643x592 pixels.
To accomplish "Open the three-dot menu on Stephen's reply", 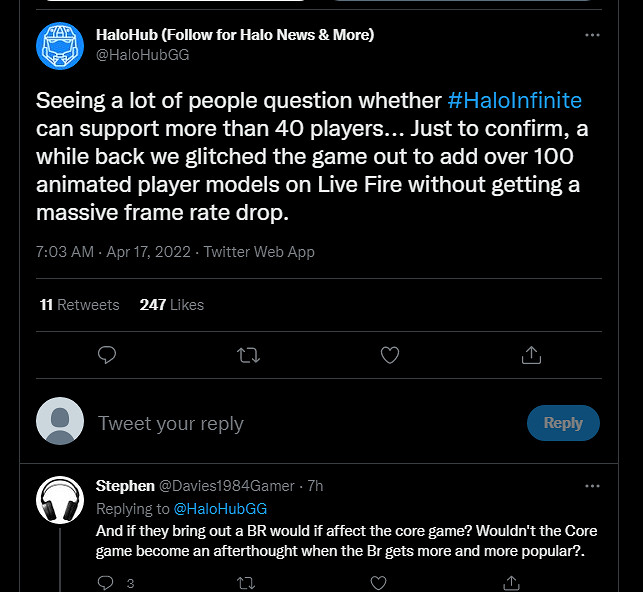I will click(592, 486).
